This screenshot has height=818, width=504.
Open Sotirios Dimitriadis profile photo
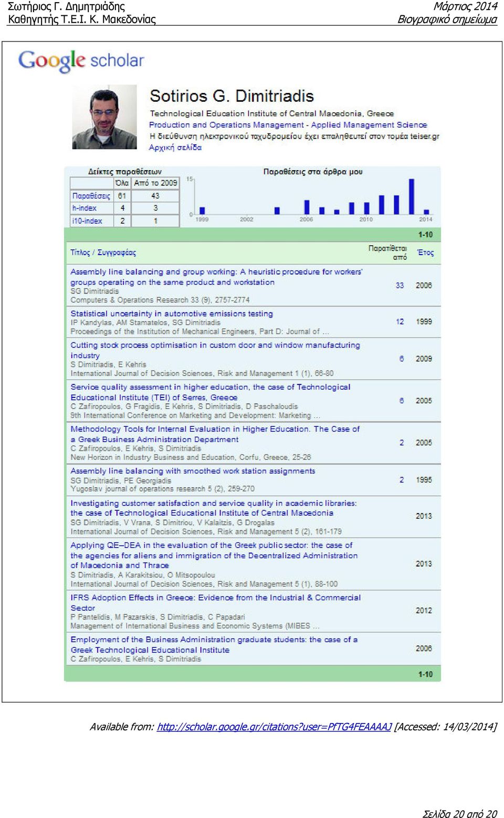pyautogui.click(x=104, y=117)
